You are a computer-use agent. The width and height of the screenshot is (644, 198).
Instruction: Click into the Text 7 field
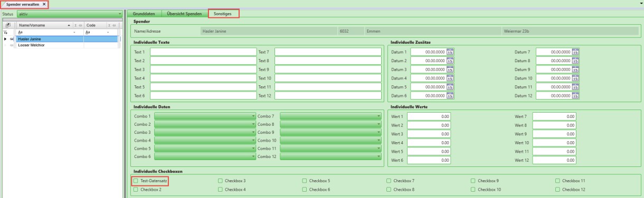[328, 52]
